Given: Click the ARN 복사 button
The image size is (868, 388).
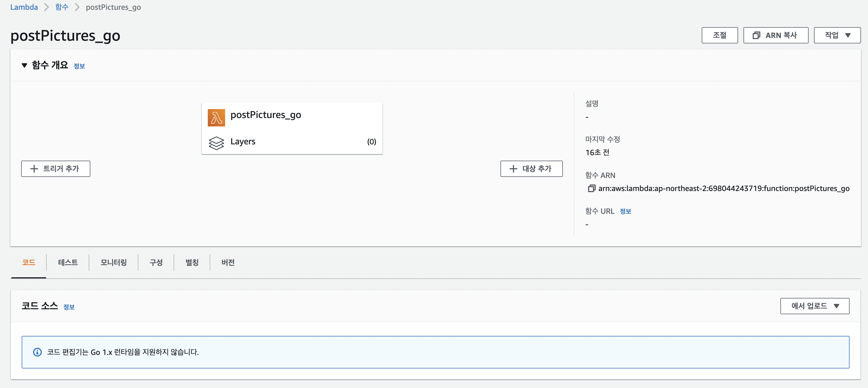Looking at the screenshot, I should pos(776,35).
